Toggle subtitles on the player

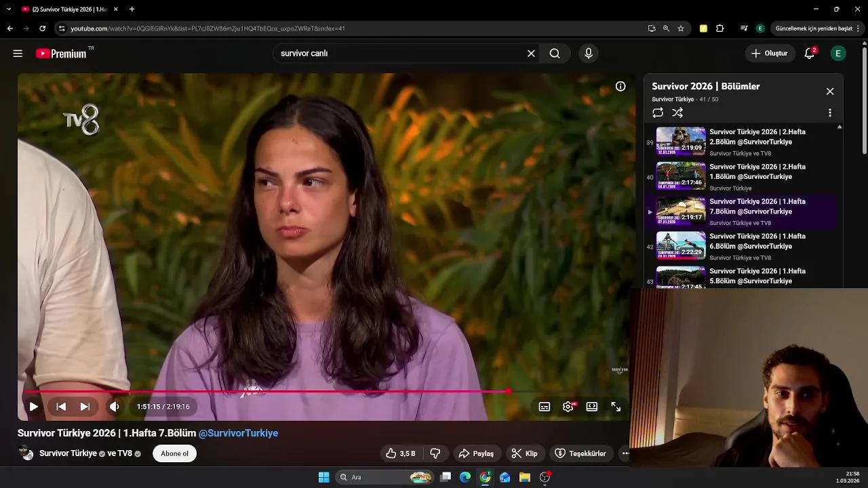(x=545, y=407)
